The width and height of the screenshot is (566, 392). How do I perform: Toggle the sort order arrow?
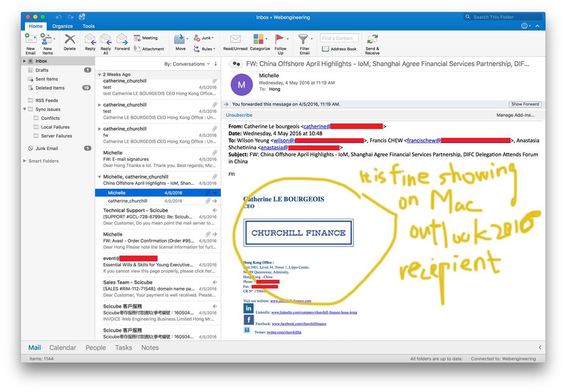(216, 64)
